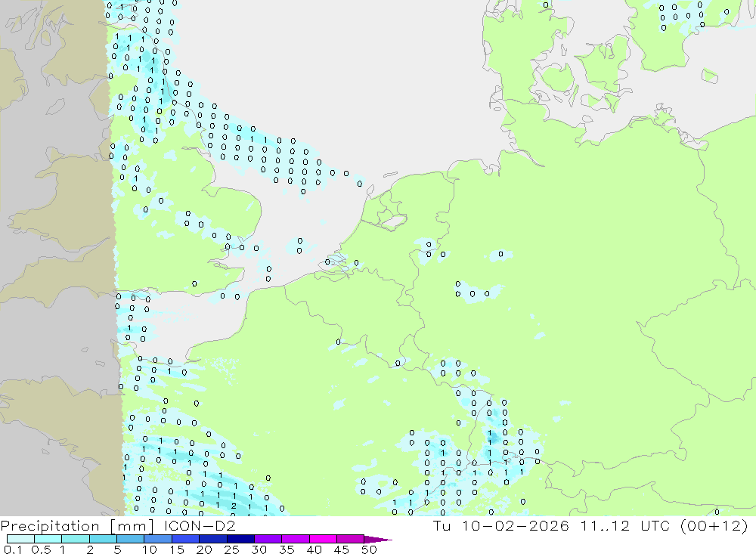Click the '11..12 UTC' time text
The width and height of the screenshot is (756, 554).
tap(626, 525)
